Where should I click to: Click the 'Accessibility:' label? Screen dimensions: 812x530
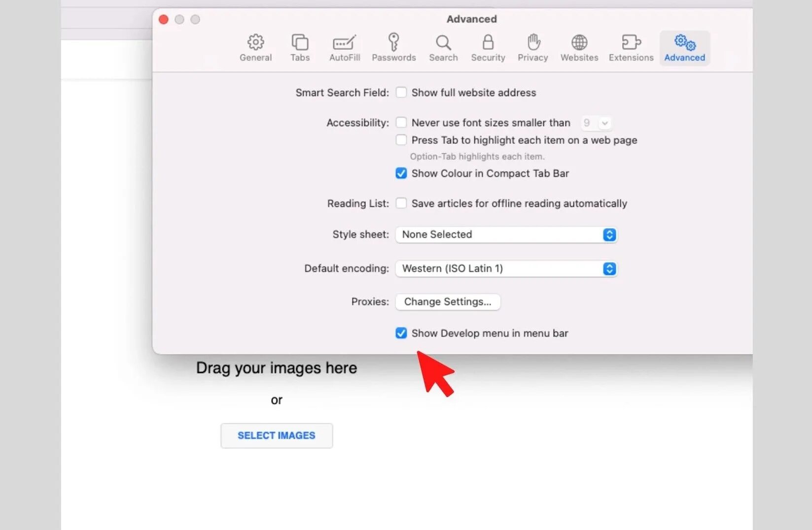(357, 123)
